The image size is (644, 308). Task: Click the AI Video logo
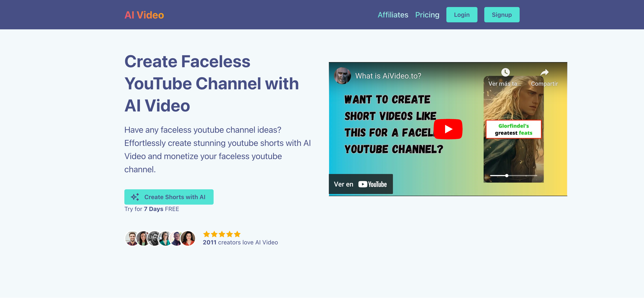tap(144, 15)
